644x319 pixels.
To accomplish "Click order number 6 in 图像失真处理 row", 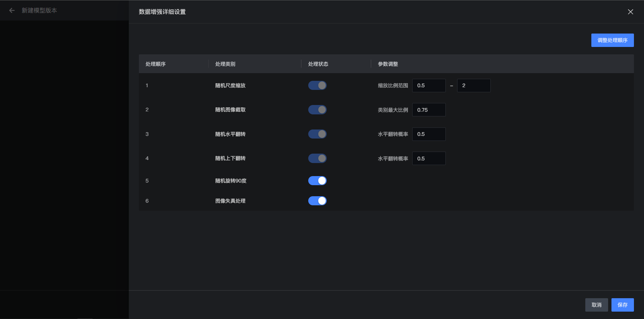I will pos(147,201).
